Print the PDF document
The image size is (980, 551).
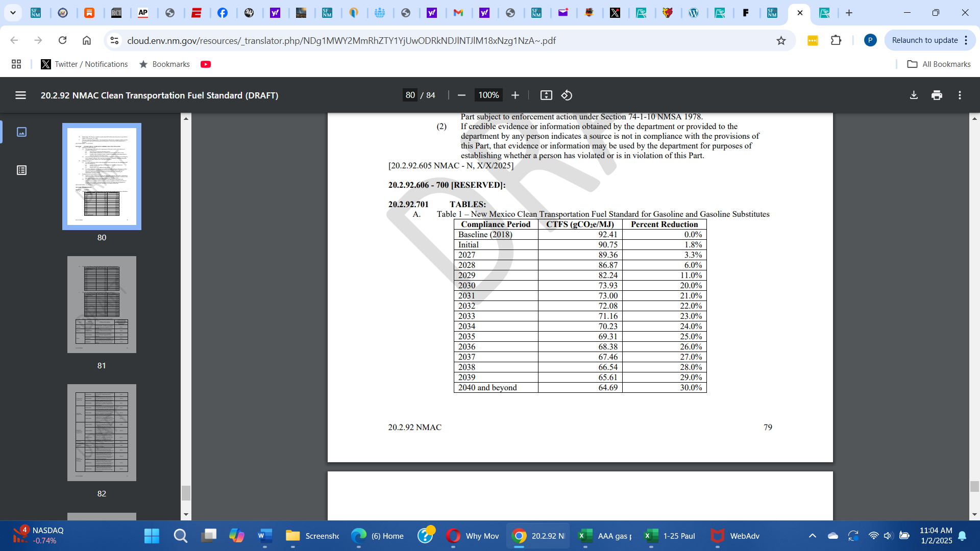coord(937,95)
